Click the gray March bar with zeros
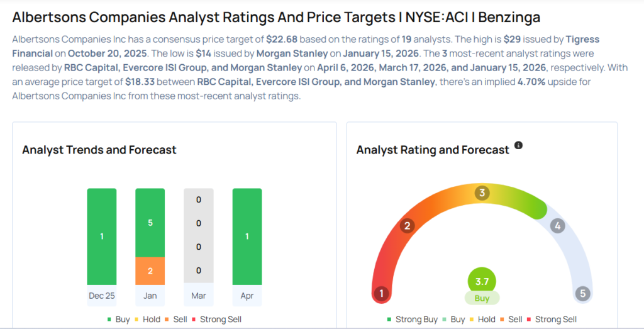The width and height of the screenshot is (644, 329). click(198, 237)
